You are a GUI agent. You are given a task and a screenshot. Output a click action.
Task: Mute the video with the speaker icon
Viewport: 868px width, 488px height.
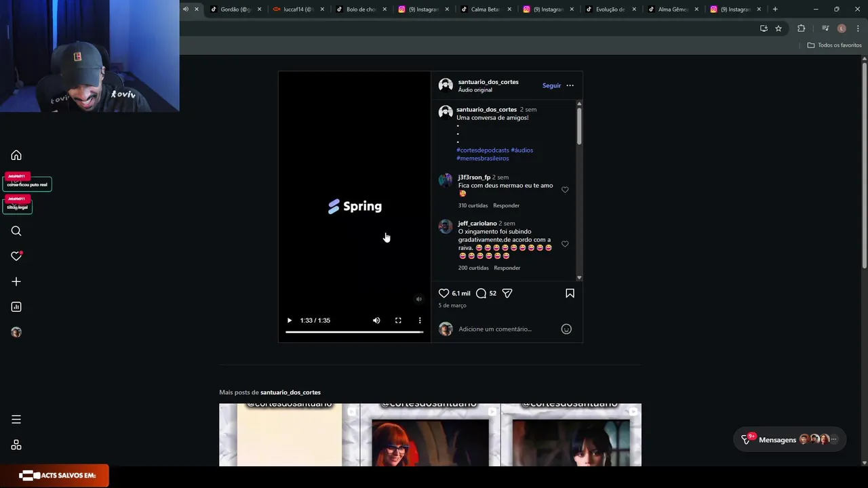(376, 321)
